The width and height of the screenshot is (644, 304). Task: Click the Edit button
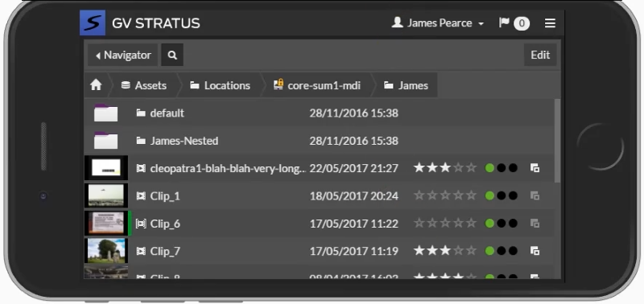pyautogui.click(x=540, y=55)
